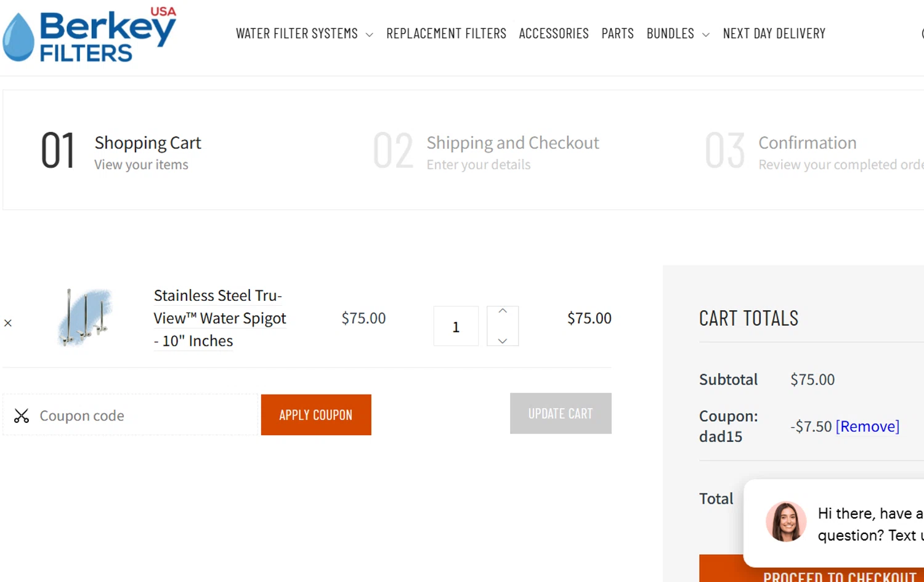Click the quantity number field
The width and height of the screenshot is (924, 582).
coord(456,327)
